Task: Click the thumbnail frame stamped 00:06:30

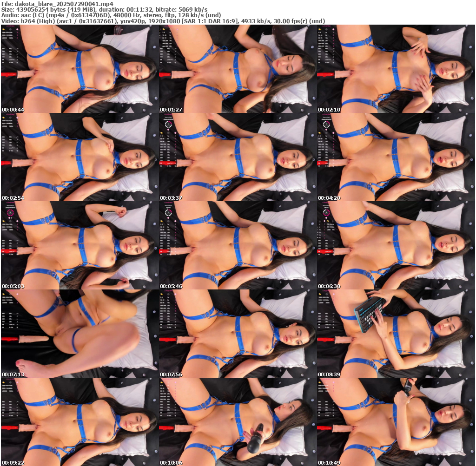Action: coord(396,245)
